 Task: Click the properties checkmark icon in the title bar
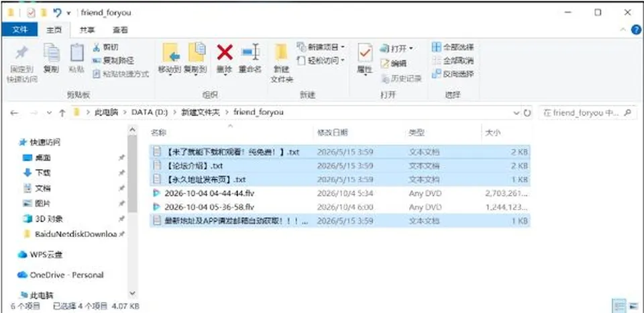(x=32, y=13)
